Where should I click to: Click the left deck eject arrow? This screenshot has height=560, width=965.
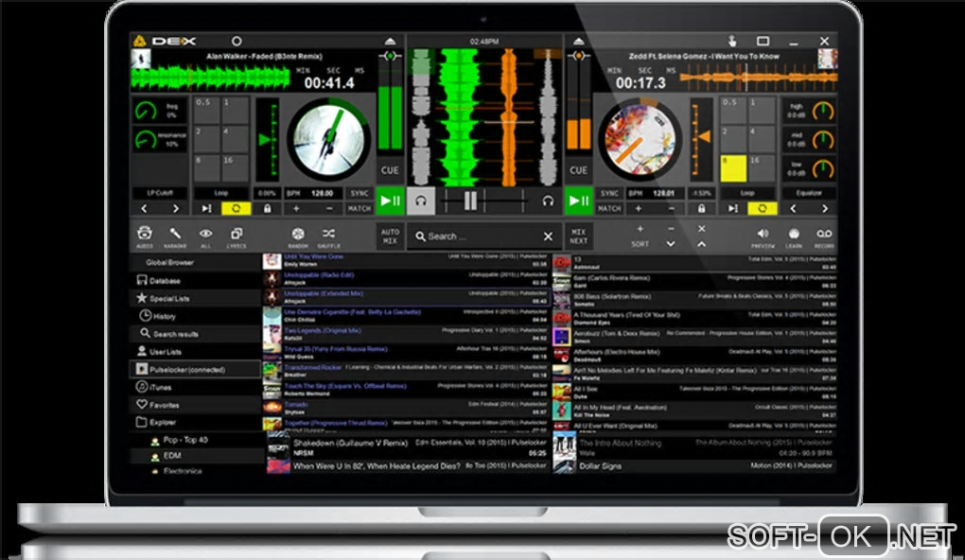(390, 42)
